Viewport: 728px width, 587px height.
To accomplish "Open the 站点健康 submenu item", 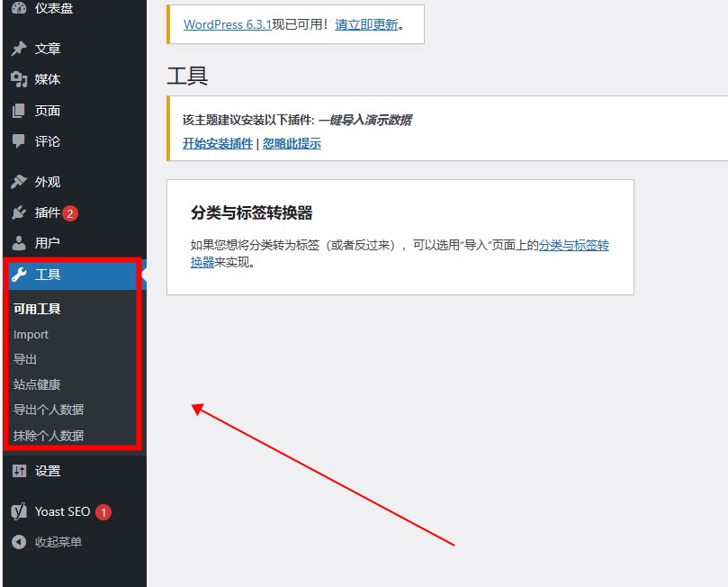I will pyautogui.click(x=37, y=384).
